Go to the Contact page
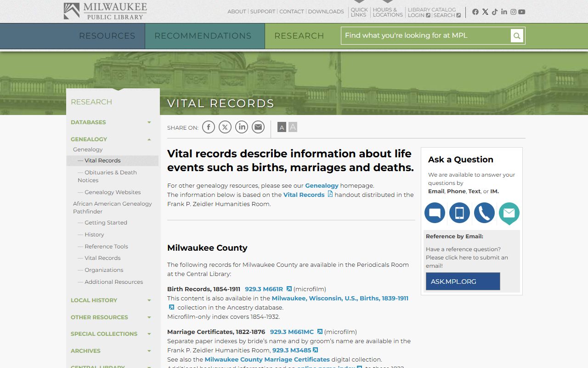Screen dimensions: 588x368 [x=292, y=11]
